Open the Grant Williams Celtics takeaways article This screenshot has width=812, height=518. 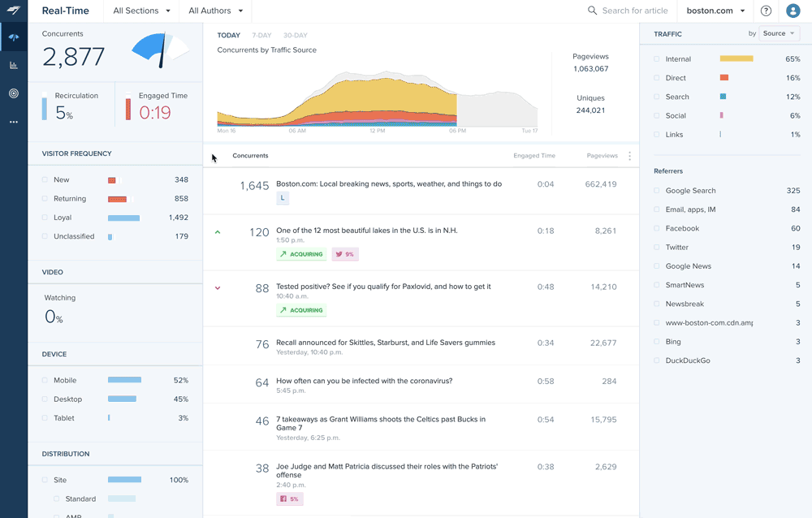(x=421, y=427)
